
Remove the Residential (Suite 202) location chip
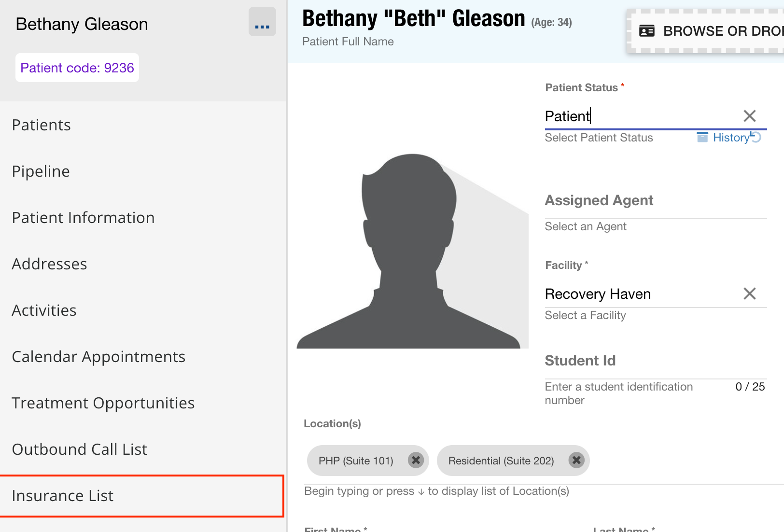click(576, 461)
